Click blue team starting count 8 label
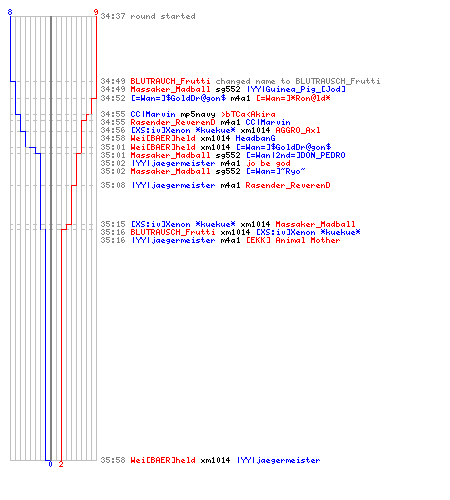This screenshot has height=500, width=450. 10,12
